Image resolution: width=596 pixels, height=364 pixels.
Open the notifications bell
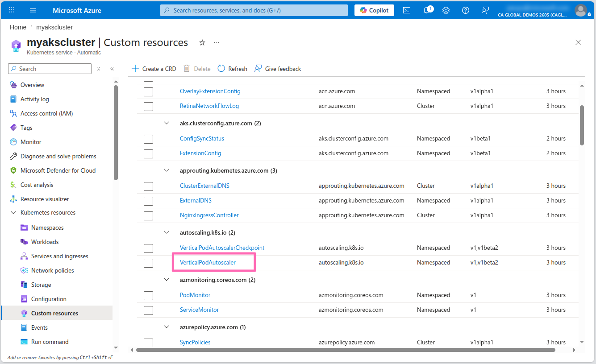[x=426, y=10]
